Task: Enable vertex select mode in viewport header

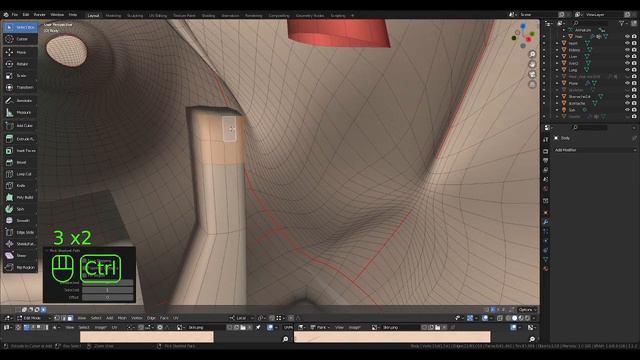Action: [57, 318]
